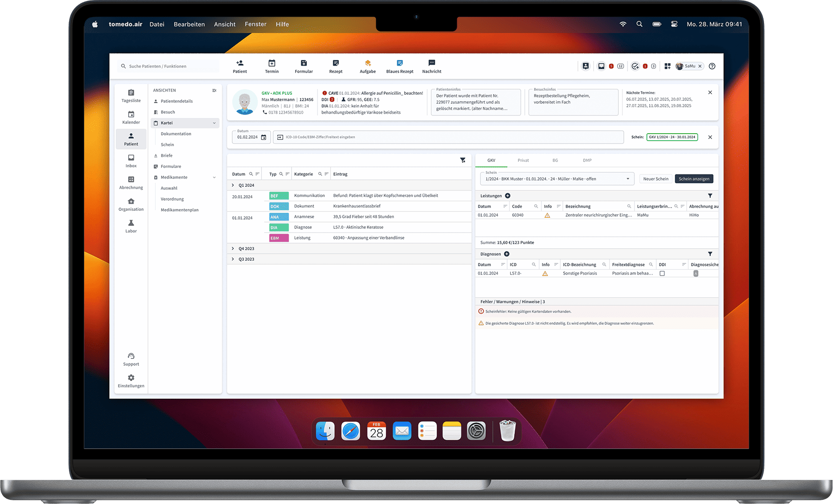Open Labor in the sidebar
Image resolution: width=833 pixels, height=504 pixels.
[x=131, y=226]
